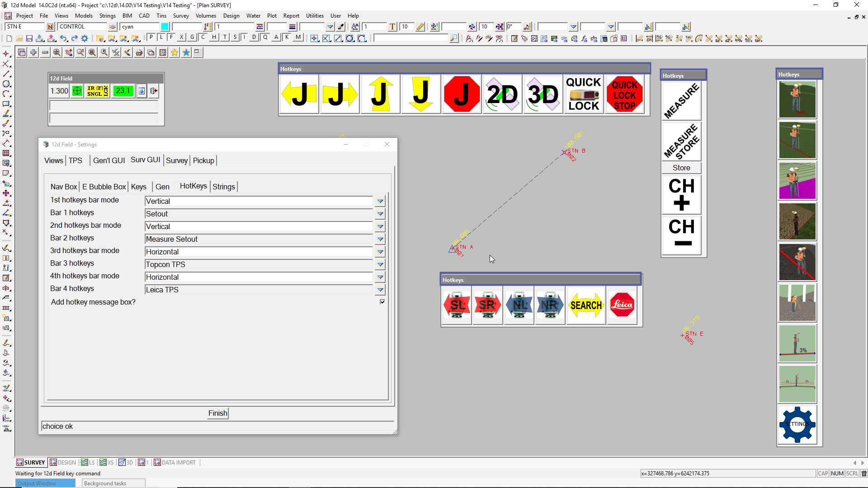
Task: Toggle the S snap button in toolbar
Action: pos(235,38)
